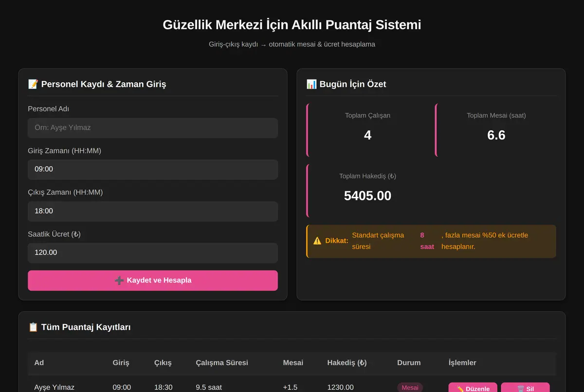
Task: Click the +1.5 overtime cell
Action: click(x=290, y=388)
